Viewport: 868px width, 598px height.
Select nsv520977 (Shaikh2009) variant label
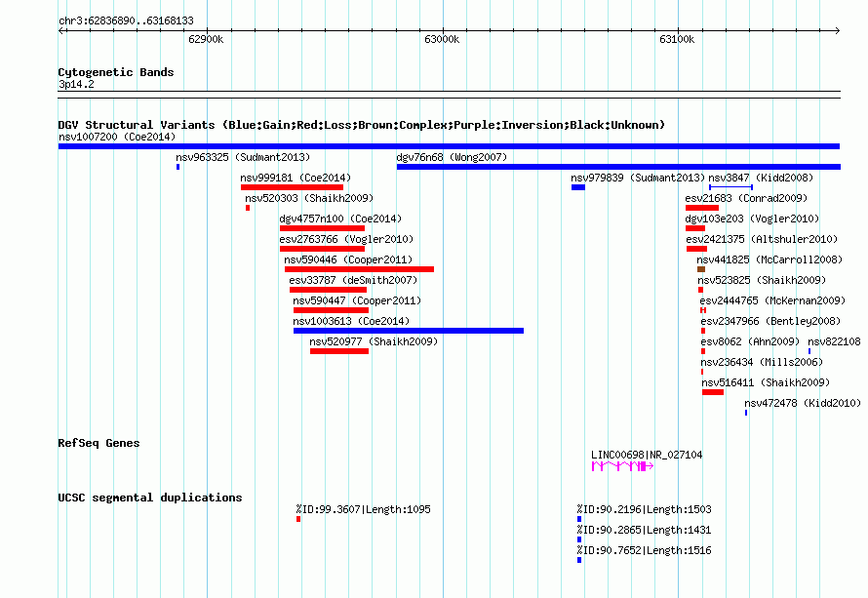(x=374, y=341)
